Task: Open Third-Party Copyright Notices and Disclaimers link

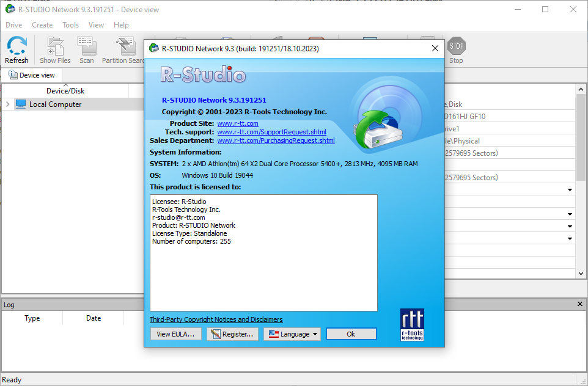Action: tap(216, 319)
